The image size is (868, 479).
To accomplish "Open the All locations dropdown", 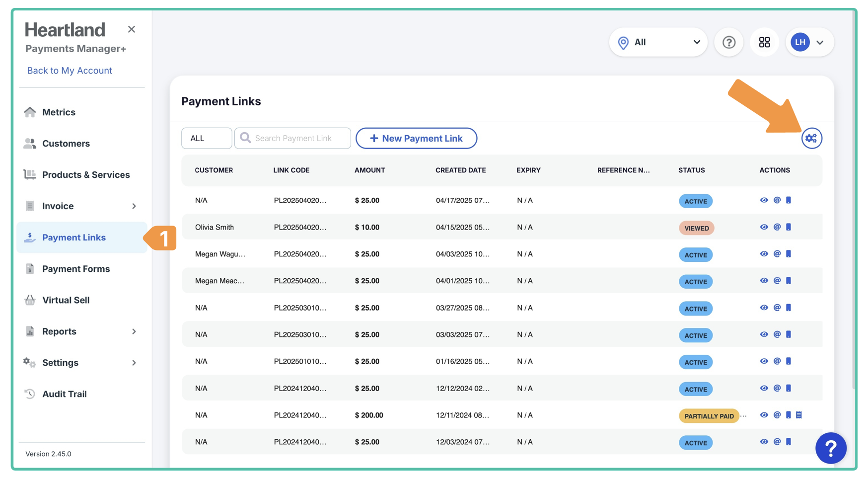I will pyautogui.click(x=658, y=42).
